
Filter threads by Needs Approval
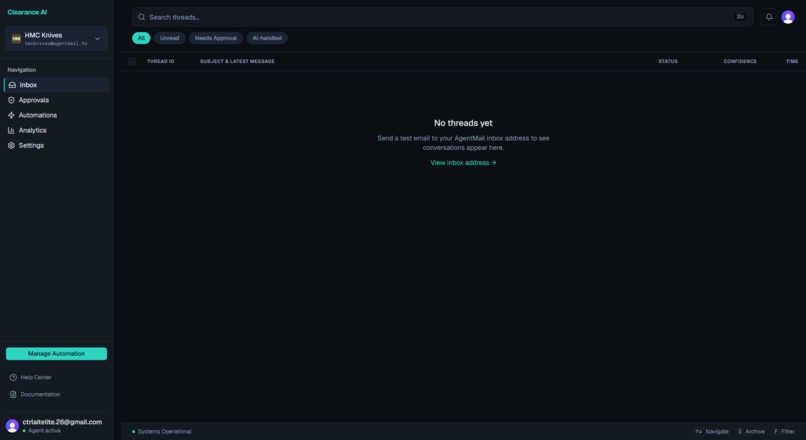point(216,38)
